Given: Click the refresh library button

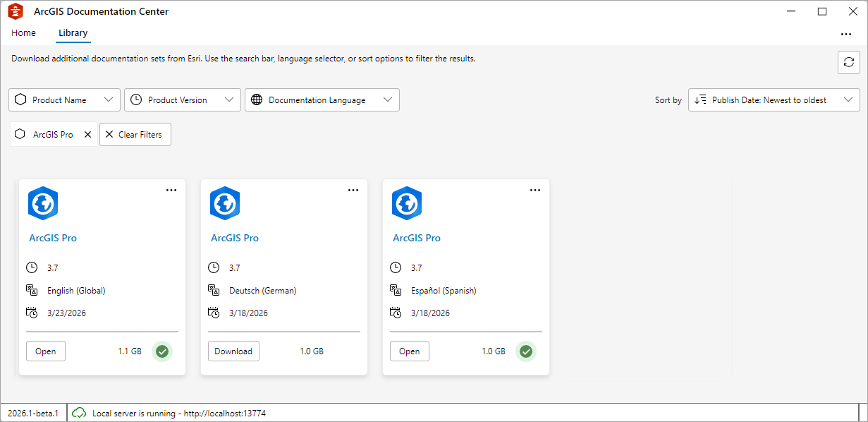Looking at the screenshot, I should (x=849, y=62).
